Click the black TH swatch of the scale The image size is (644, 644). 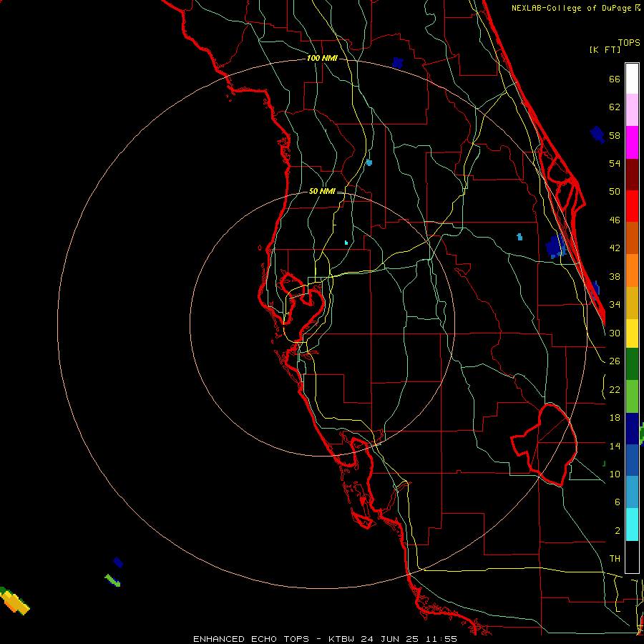pyautogui.click(x=632, y=557)
